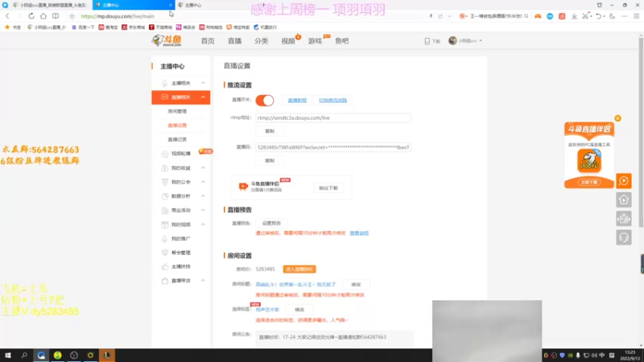The height and width of the screenshot is (362, 644).
Task: Open the 直播教程 tutorial link
Action: click(x=297, y=100)
